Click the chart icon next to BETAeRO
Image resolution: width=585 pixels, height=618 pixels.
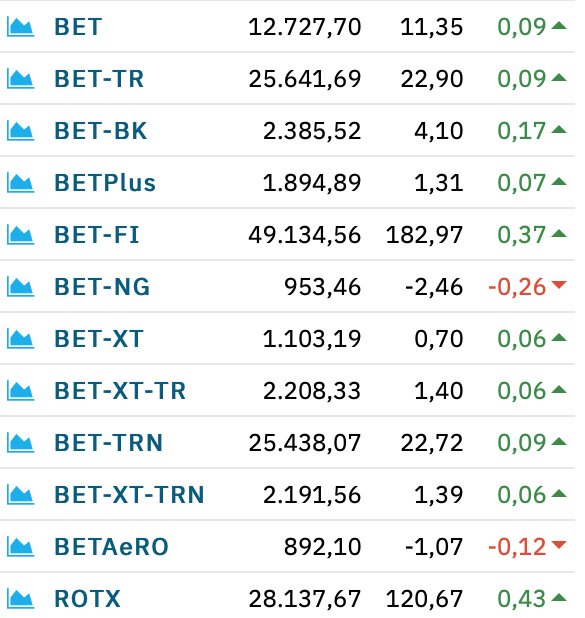pyautogui.click(x=21, y=547)
